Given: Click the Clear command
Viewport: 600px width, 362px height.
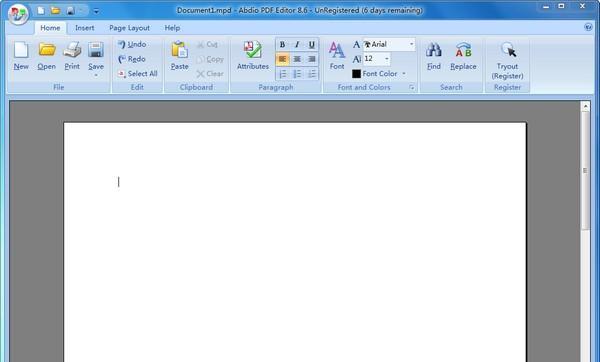Looking at the screenshot, I should [x=210, y=73].
